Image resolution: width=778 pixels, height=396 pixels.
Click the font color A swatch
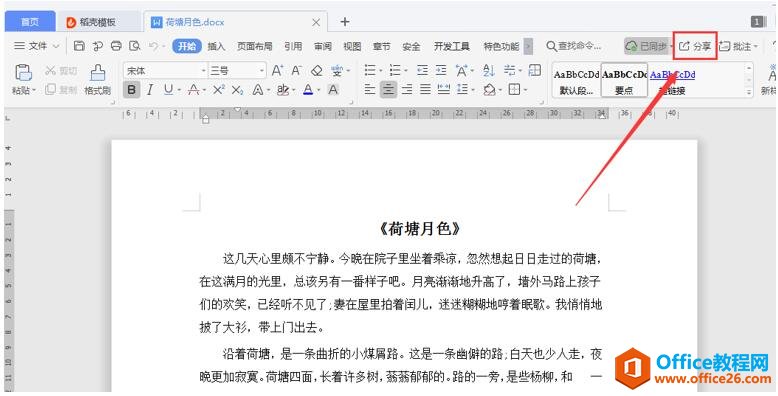tap(308, 90)
